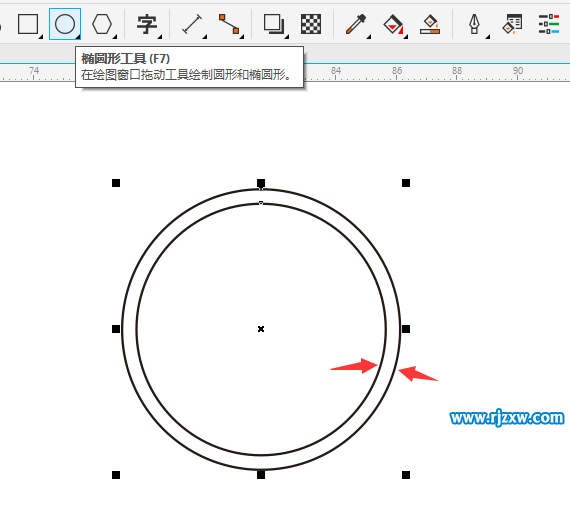
Task: Click the top-left selection handle
Action: (x=116, y=183)
